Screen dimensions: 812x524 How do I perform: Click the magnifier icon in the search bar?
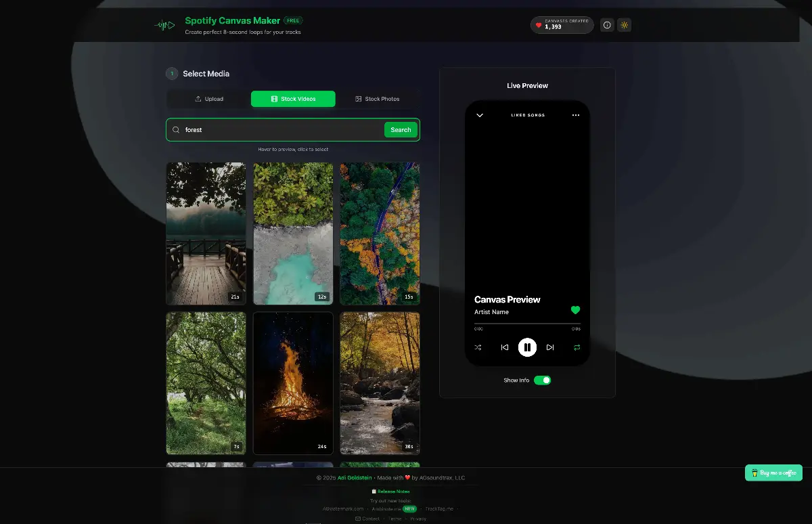[x=176, y=129]
